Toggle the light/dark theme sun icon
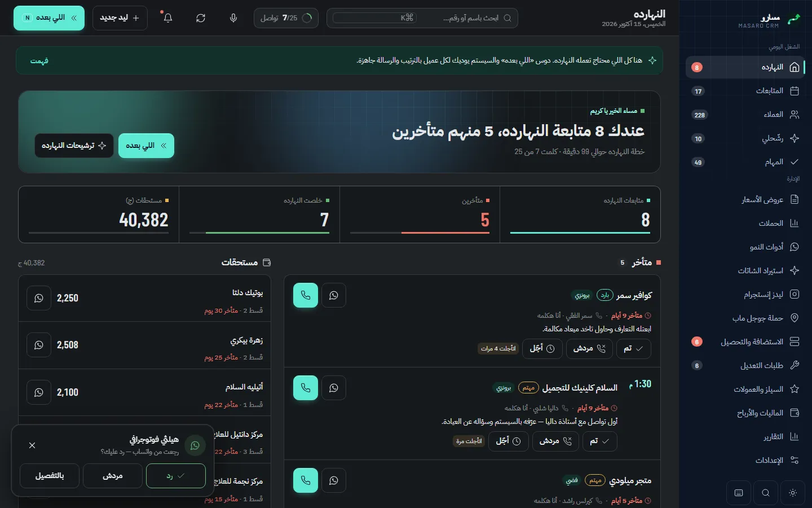The height and width of the screenshot is (508, 812). 793,493
